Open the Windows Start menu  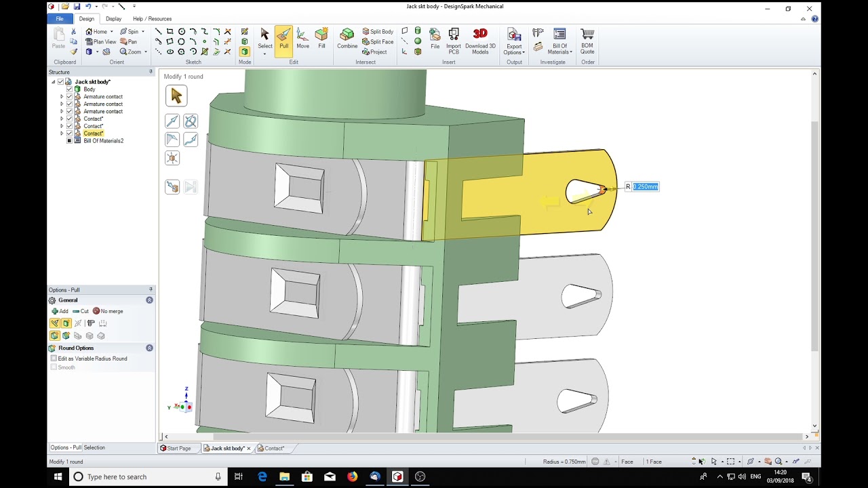pyautogui.click(x=57, y=476)
